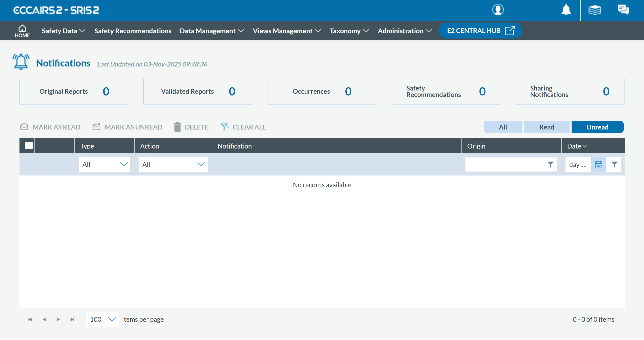The height and width of the screenshot is (340, 644).
Task: Click the user profile icon
Action: click(x=498, y=10)
